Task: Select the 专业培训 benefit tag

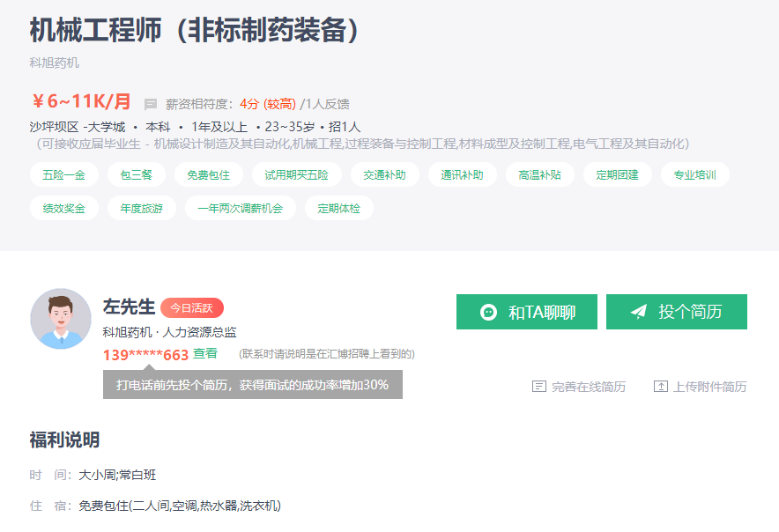Action: [x=695, y=175]
